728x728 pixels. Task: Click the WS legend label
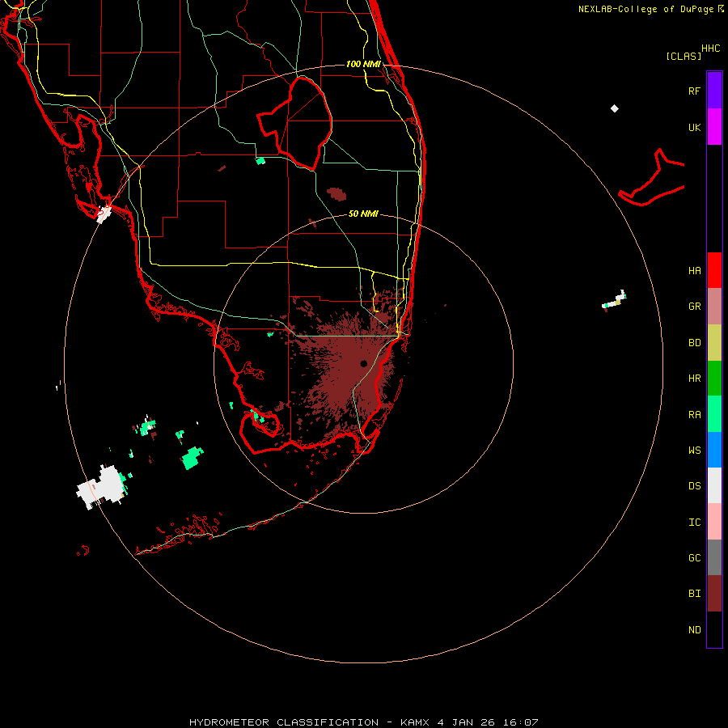click(694, 450)
